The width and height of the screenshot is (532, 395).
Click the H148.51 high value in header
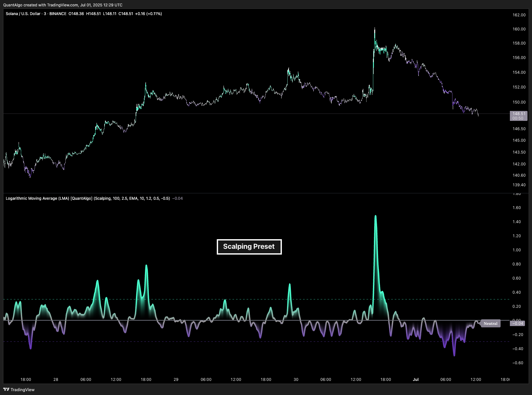[x=93, y=14]
